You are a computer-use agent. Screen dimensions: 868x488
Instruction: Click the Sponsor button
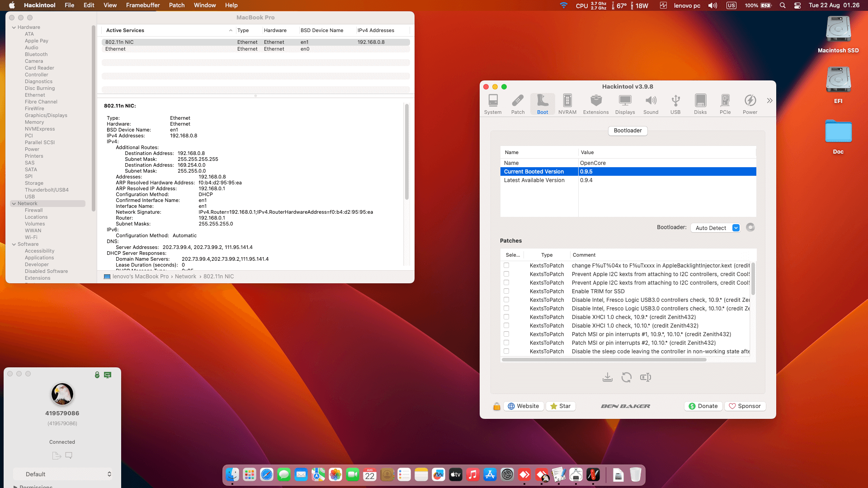[x=745, y=406]
